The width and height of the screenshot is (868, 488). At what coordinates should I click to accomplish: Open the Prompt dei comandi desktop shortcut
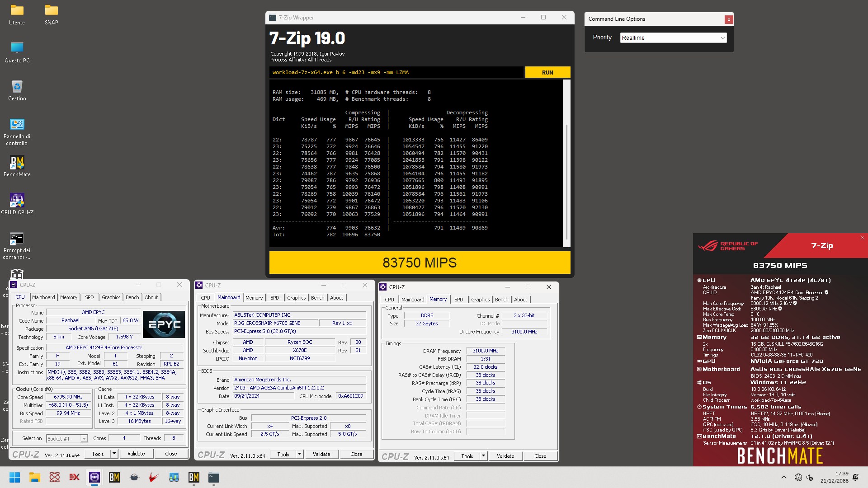click(17, 246)
